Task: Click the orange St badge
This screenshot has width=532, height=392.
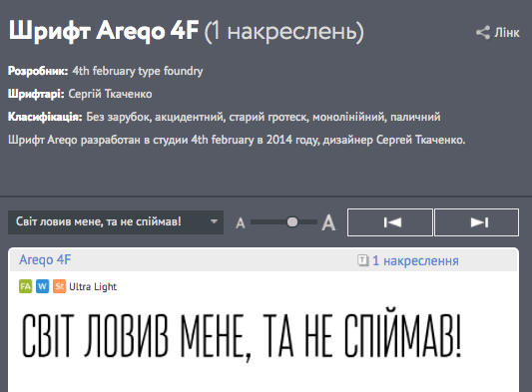Action: [59, 286]
